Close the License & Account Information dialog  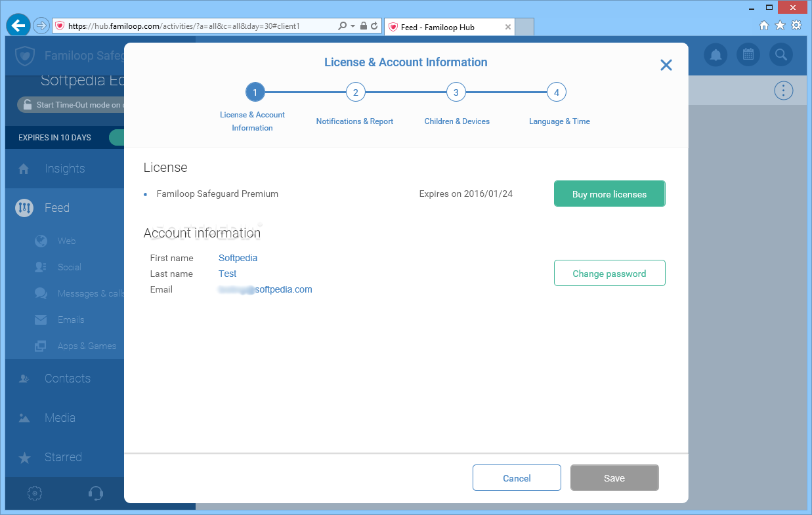(x=666, y=65)
